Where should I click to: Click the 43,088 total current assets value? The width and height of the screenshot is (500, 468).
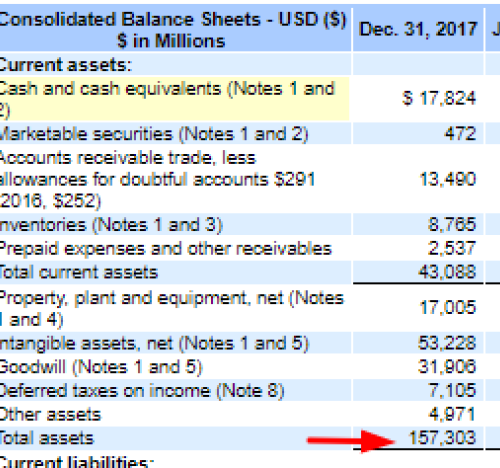point(447,272)
